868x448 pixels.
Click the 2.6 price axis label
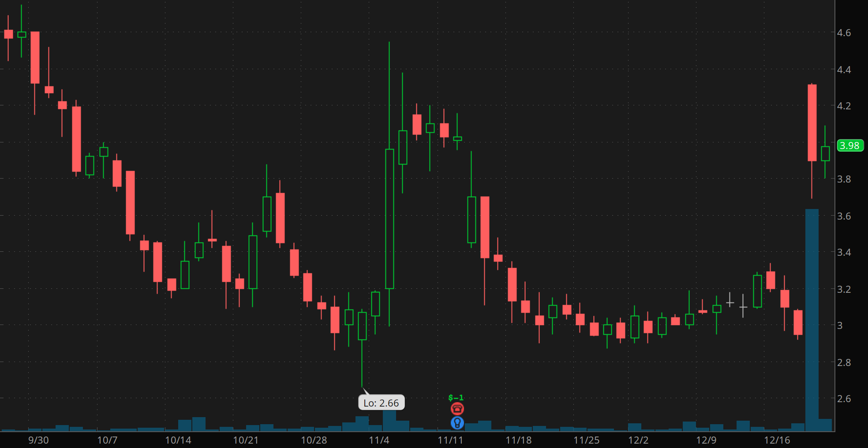click(x=844, y=399)
